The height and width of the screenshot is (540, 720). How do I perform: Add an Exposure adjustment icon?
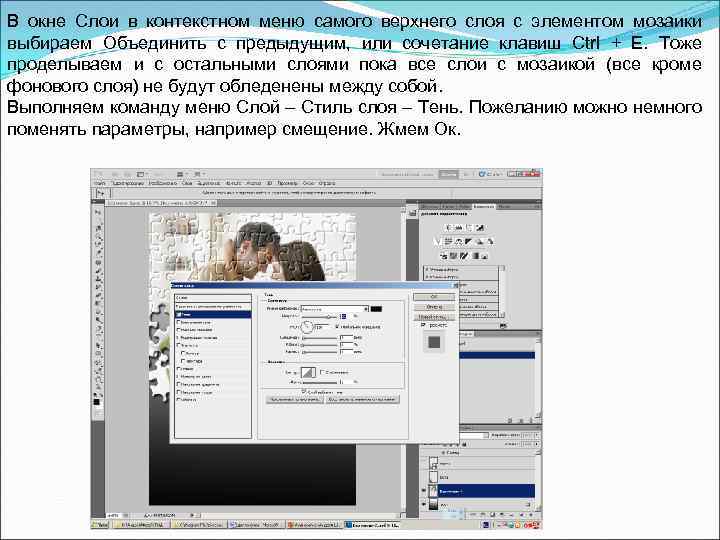coord(480,228)
